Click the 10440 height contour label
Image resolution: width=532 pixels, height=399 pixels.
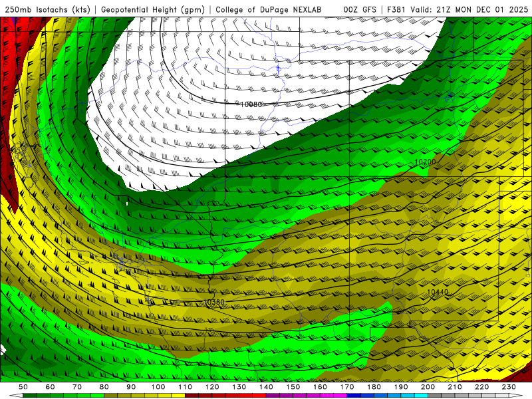438,292
